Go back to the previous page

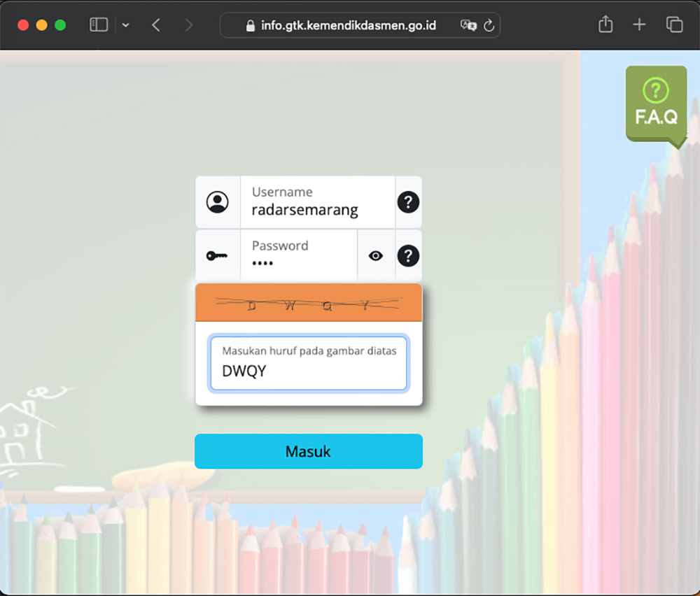coord(156,25)
